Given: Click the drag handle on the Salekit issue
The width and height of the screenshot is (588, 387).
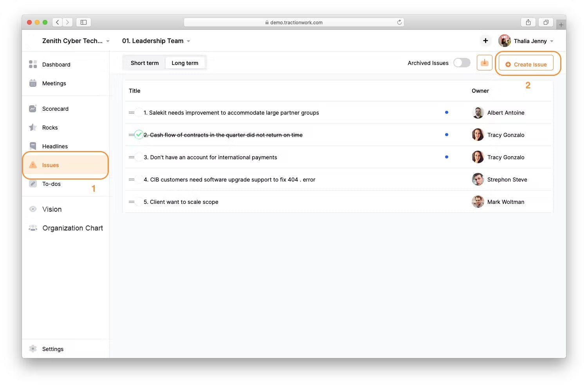Looking at the screenshot, I should coord(132,113).
